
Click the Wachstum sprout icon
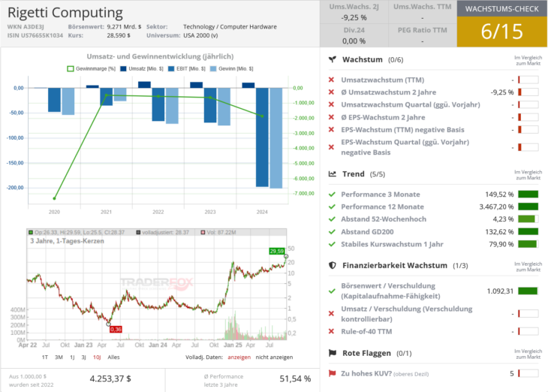[333, 59]
